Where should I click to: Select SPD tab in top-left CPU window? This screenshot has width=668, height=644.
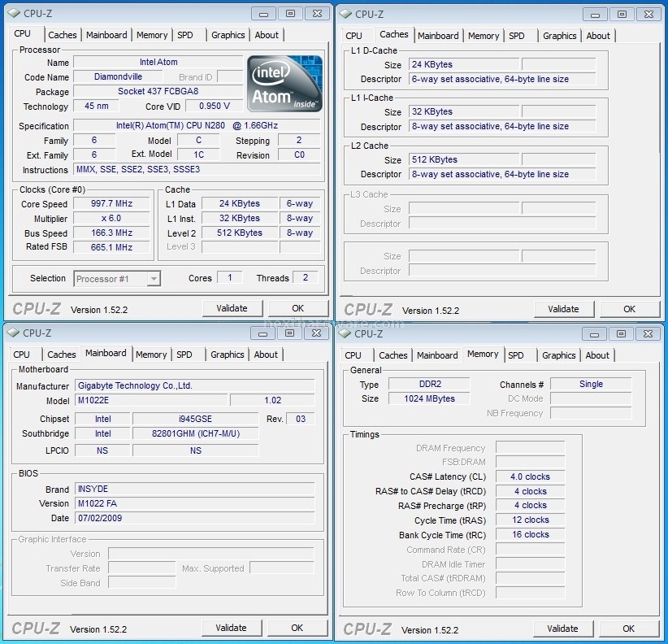185,35
